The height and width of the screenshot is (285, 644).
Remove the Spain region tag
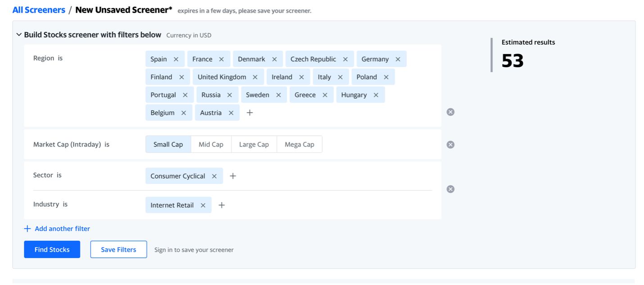[x=176, y=59]
